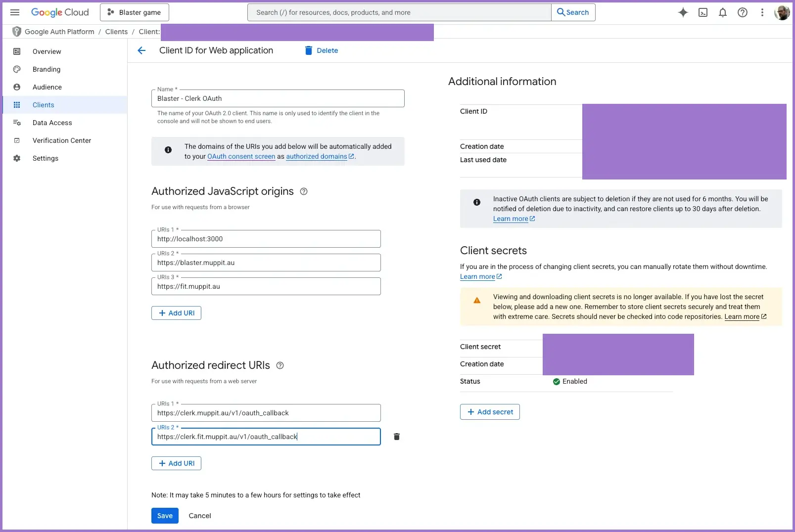Show help for Authorized JavaScript origins
The width and height of the screenshot is (795, 532).
point(304,191)
